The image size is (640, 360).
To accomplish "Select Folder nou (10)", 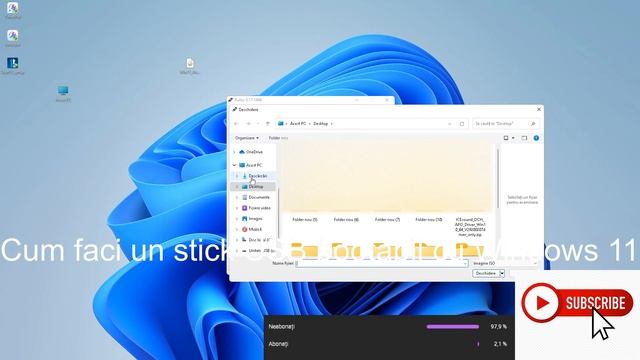I will 429,220.
